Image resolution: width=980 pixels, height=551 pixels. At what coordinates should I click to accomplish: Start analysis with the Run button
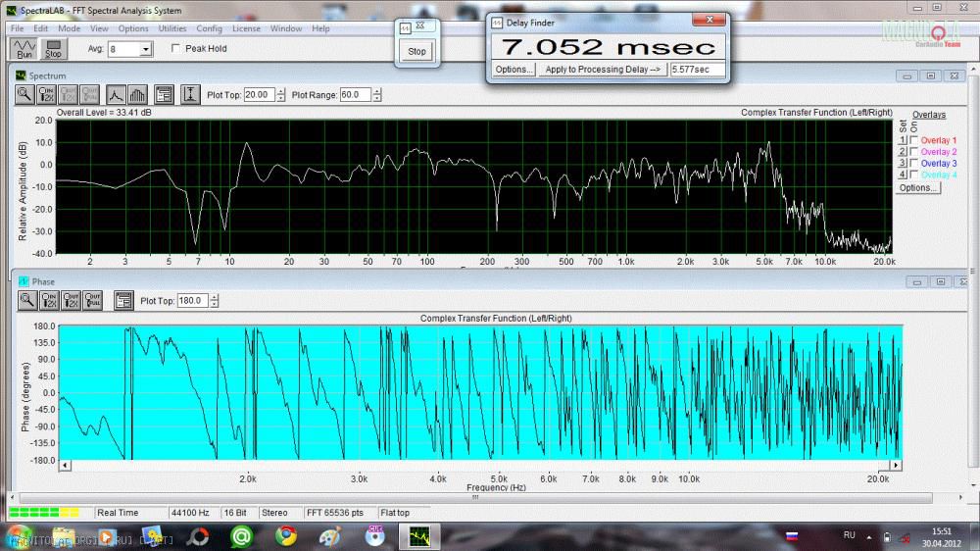(x=24, y=49)
